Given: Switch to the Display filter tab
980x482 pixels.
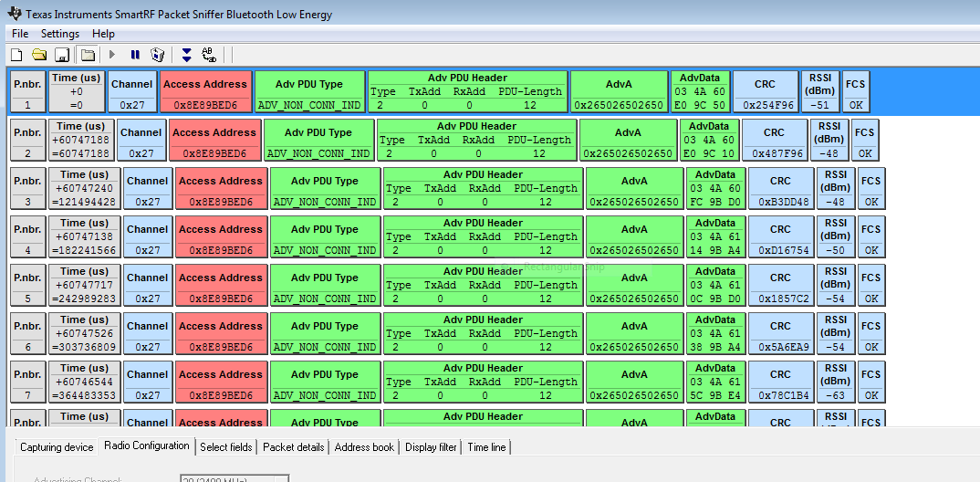Looking at the screenshot, I should [432, 447].
